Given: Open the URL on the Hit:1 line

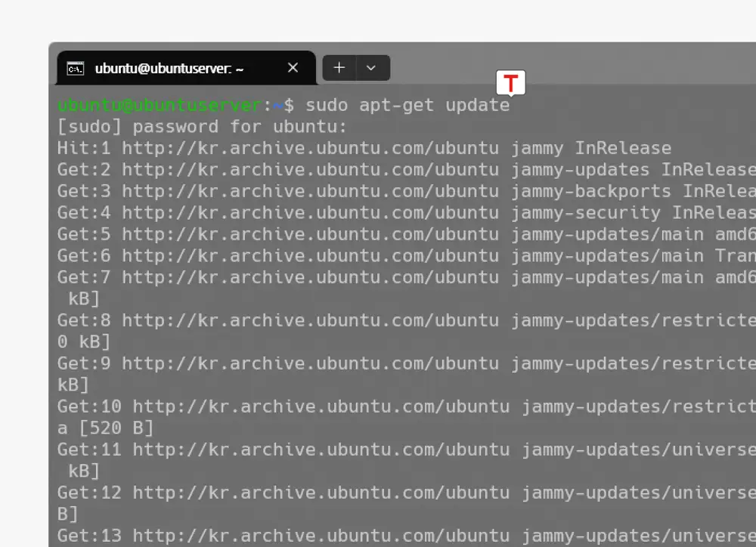Looking at the screenshot, I should [310, 148].
